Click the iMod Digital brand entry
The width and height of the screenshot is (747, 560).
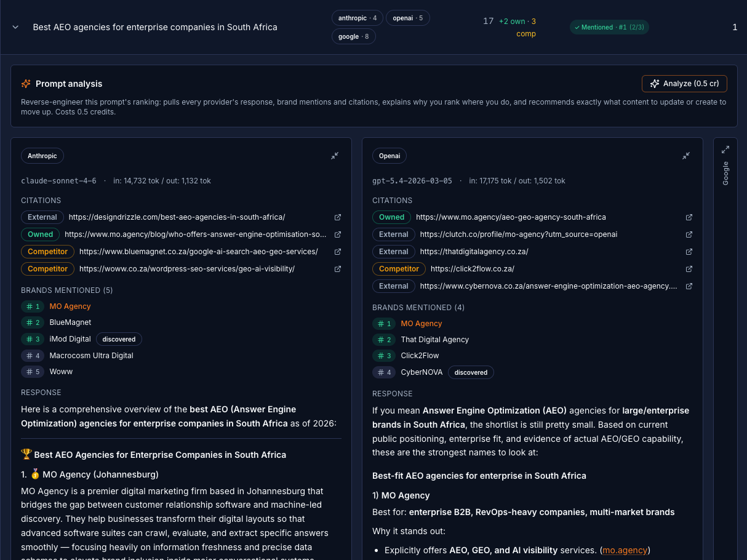click(x=70, y=339)
